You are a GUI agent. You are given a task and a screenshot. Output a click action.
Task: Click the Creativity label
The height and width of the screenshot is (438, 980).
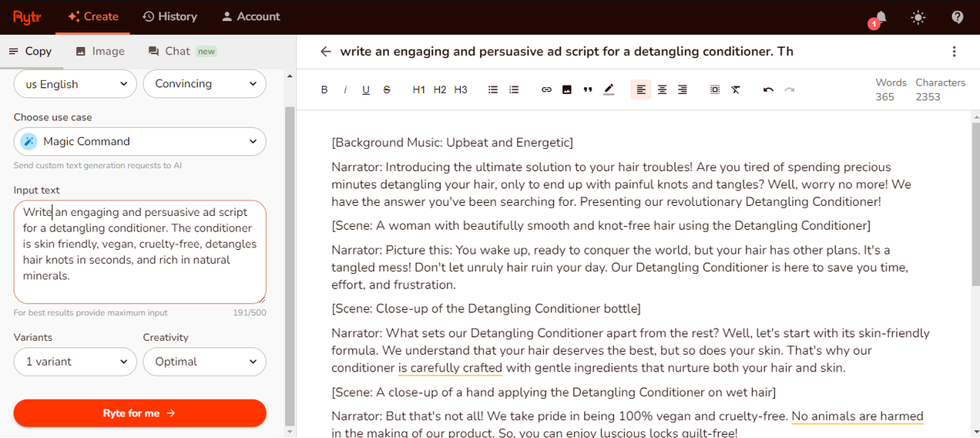click(166, 337)
